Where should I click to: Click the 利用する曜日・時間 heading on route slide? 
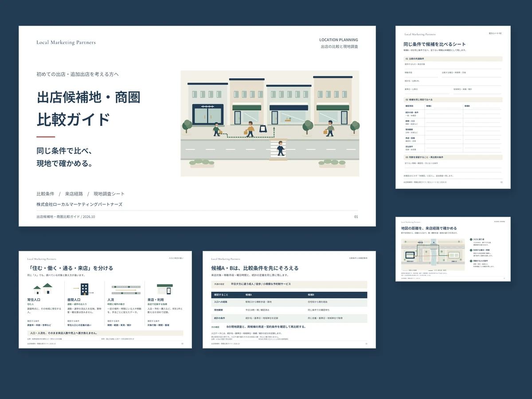click(481, 250)
